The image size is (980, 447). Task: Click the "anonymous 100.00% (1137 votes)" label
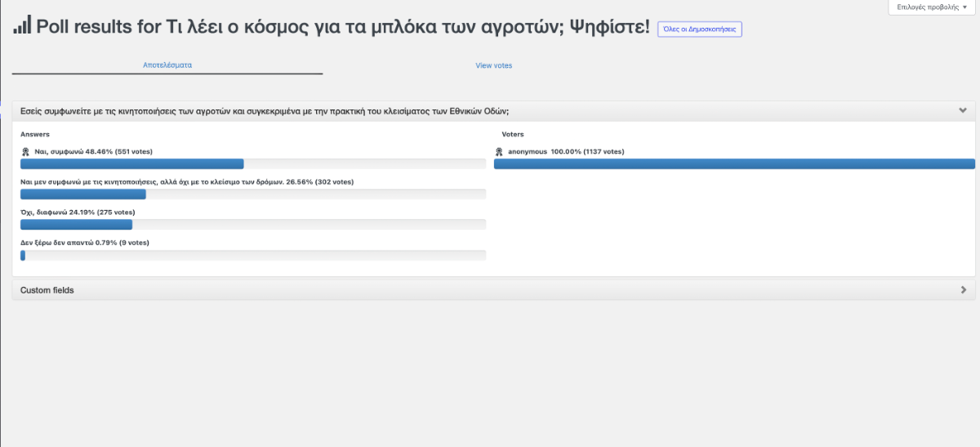click(565, 152)
